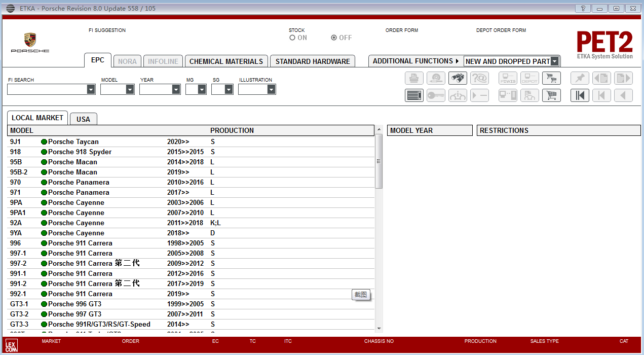644x355 pixels.
Task: Select the PIWIS toolbar icon
Action: (x=508, y=78)
